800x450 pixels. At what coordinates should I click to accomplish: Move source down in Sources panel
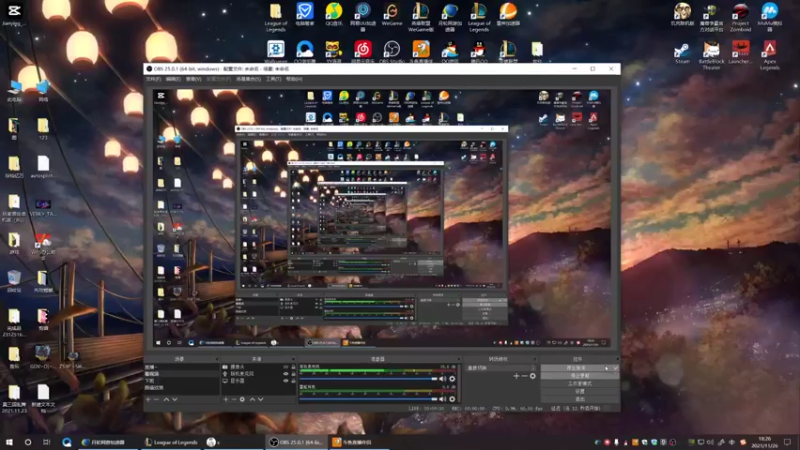click(x=261, y=399)
